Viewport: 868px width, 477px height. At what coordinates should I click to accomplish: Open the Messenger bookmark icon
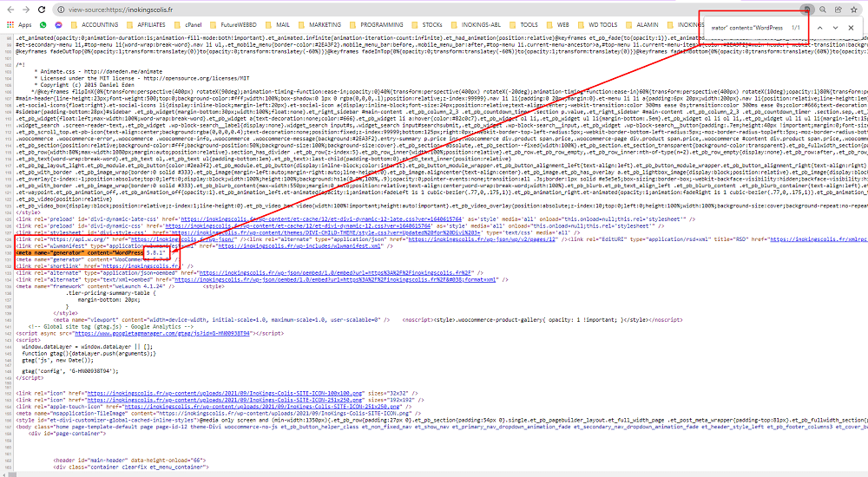point(59,25)
